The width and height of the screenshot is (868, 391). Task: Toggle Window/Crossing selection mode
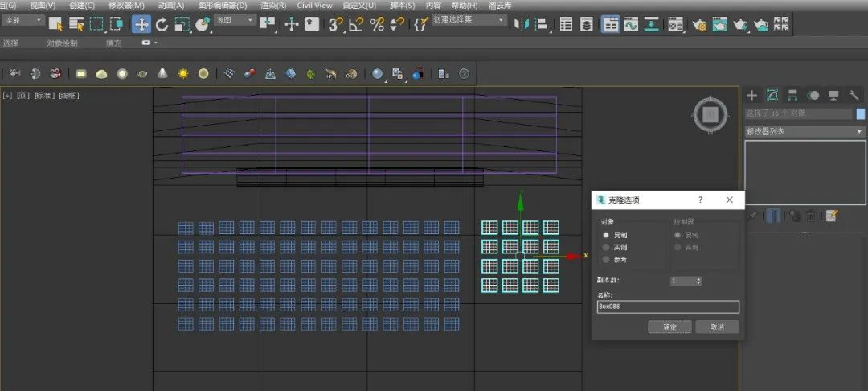[x=117, y=24]
